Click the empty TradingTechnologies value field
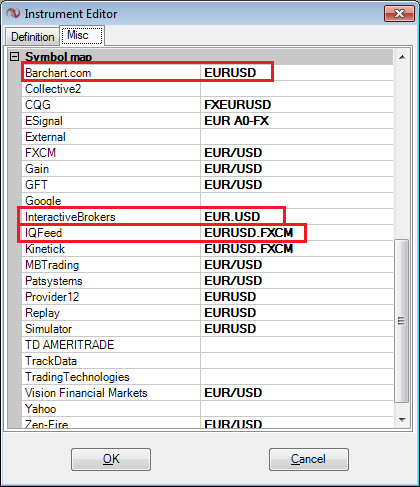The image size is (420, 487). click(297, 377)
